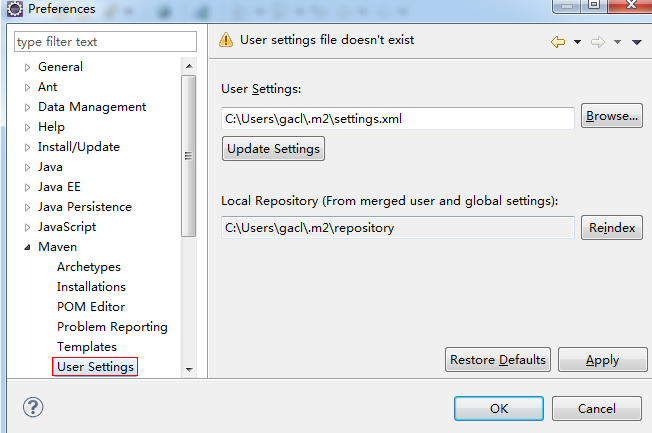Screen dimensions: 652x433
Task: Expand the Help preferences node
Action: coord(27,127)
